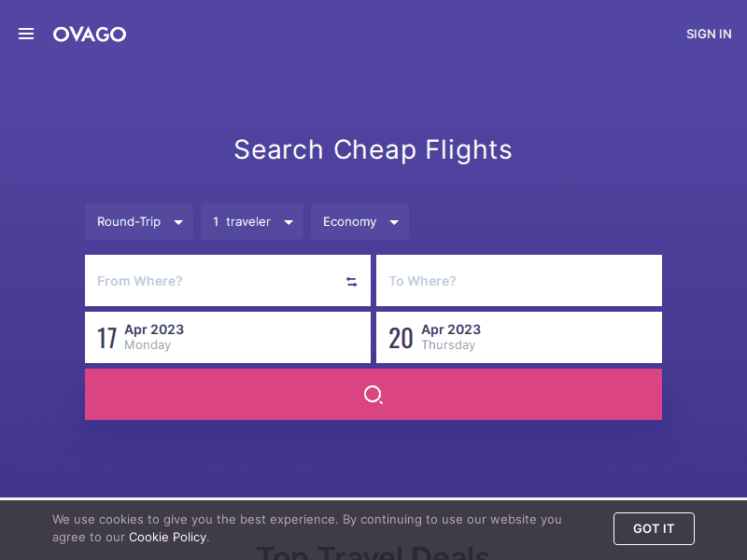Open the hamburger navigation menu

click(26, 34)
